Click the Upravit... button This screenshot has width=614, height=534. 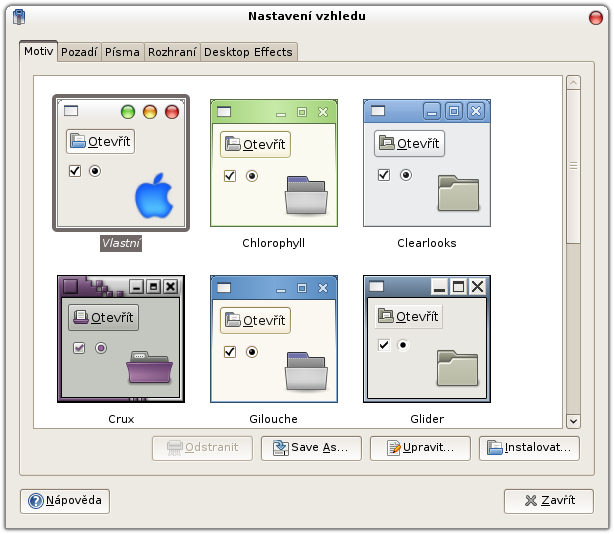(420, 448)
